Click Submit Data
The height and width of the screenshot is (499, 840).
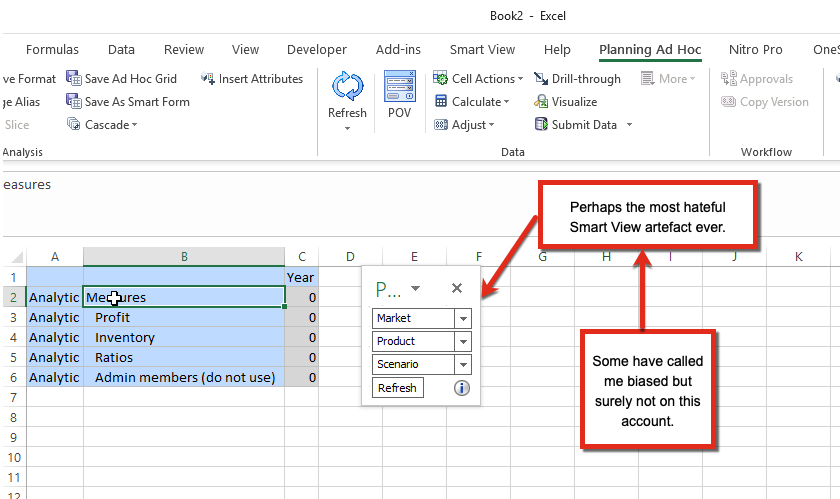pos(576,124)
